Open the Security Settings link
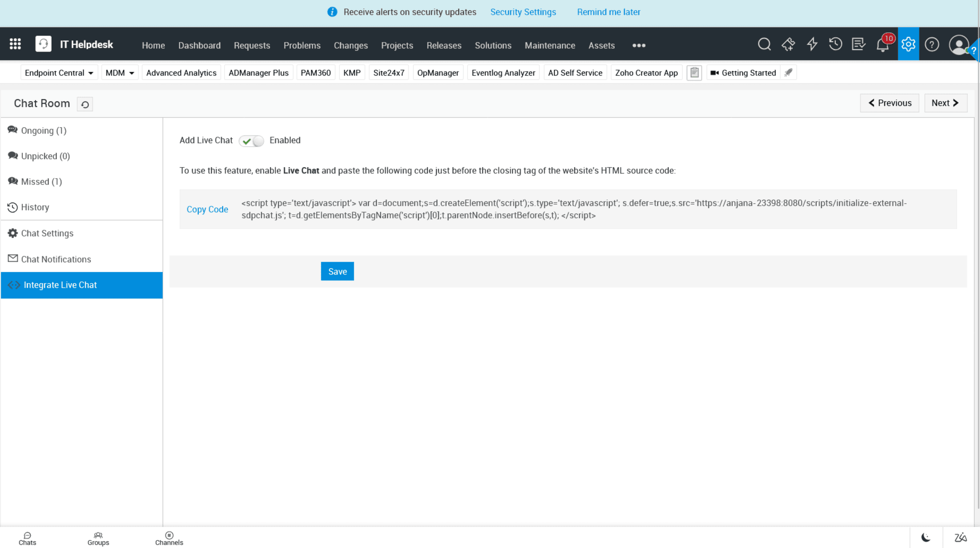 coord(523,12)
